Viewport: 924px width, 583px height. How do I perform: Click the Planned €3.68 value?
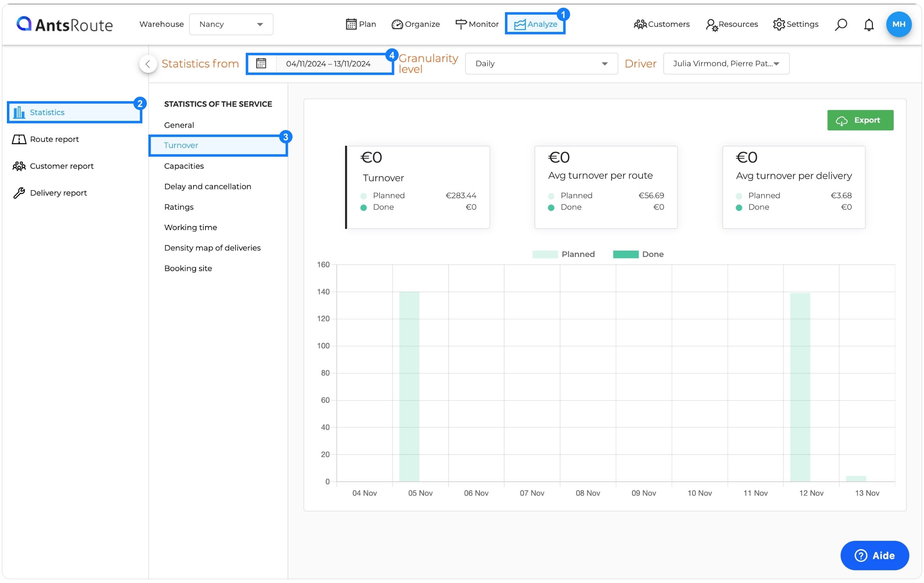(x=841, y=195)
